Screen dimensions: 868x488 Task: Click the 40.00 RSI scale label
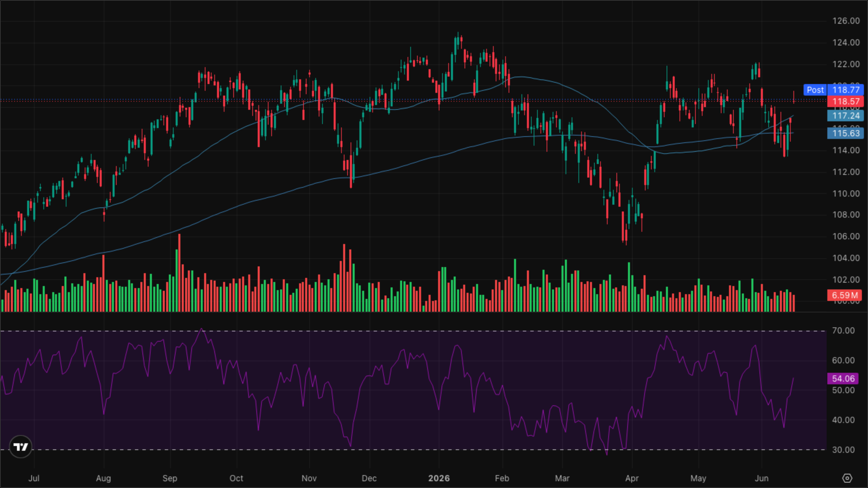coord(843,420)
